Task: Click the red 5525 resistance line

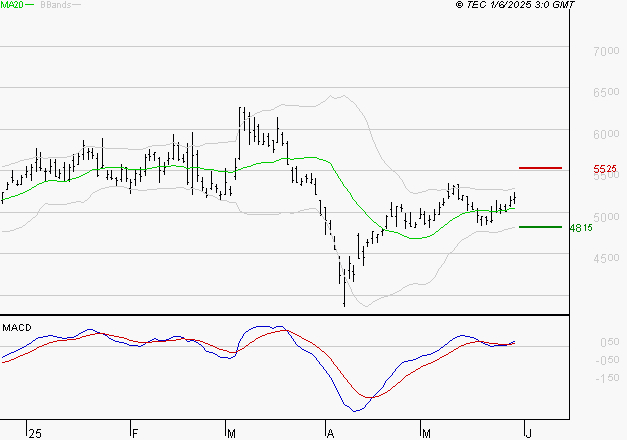Action: 540,168
